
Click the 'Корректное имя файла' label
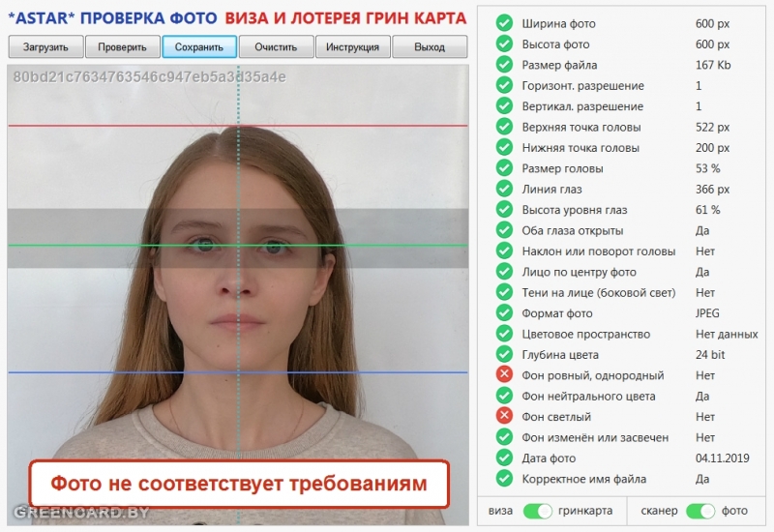[x=584, y=479]
